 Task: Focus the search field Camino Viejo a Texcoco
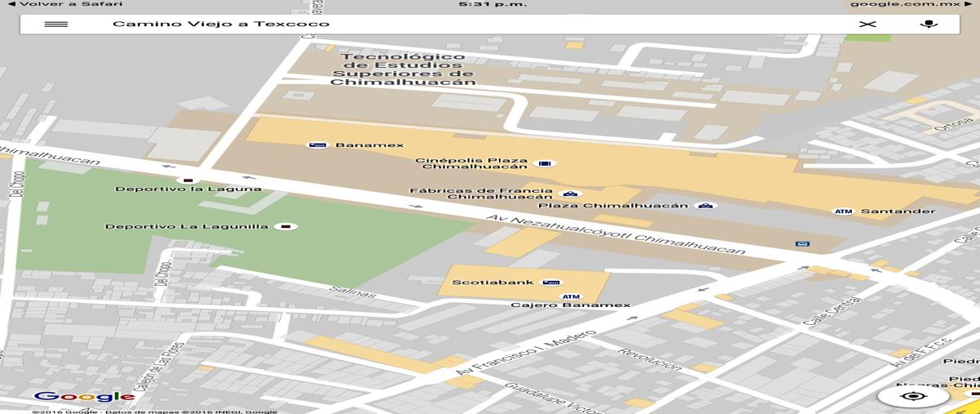pyautogui.click(x=221, y=24)
